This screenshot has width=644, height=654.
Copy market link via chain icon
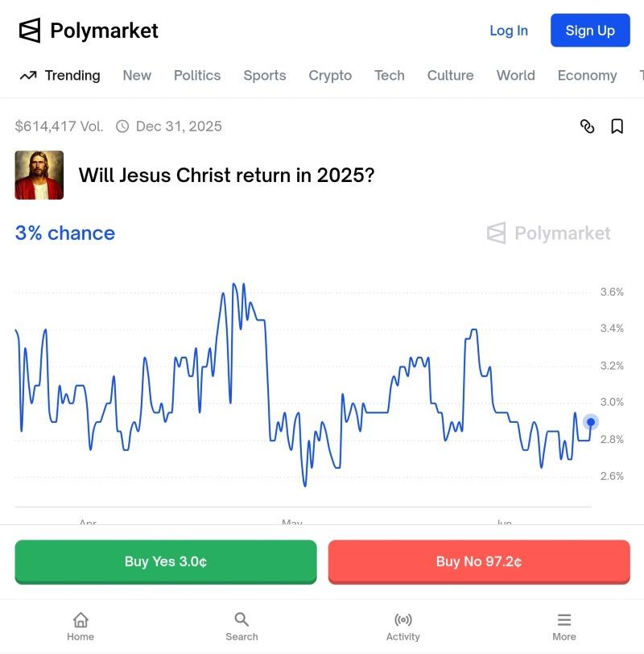pos(588,126)
